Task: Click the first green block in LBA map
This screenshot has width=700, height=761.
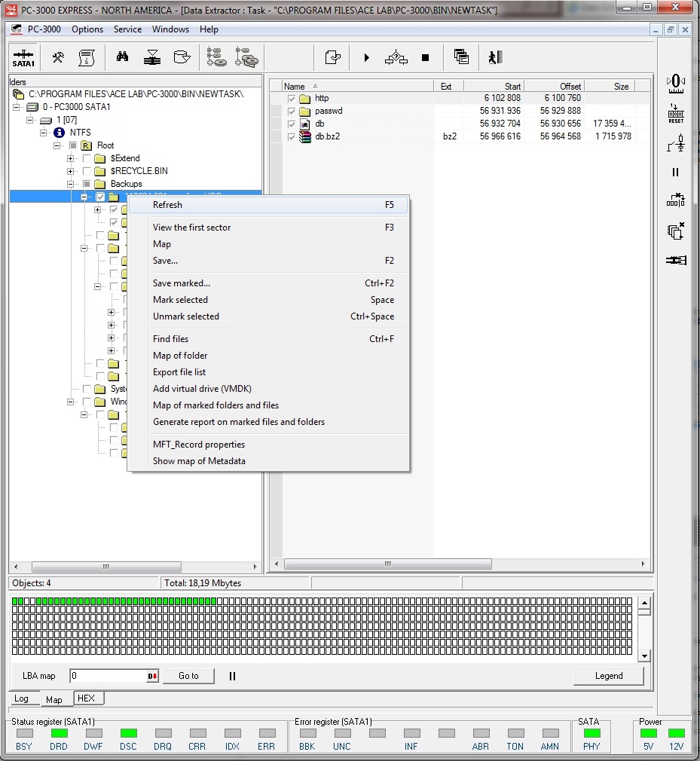Action: (14, 601)
